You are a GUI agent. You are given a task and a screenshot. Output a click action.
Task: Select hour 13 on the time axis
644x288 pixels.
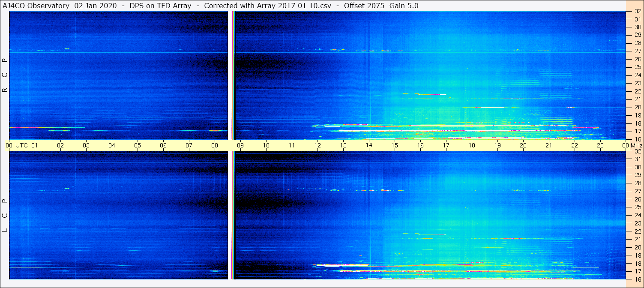pos(343,145)
